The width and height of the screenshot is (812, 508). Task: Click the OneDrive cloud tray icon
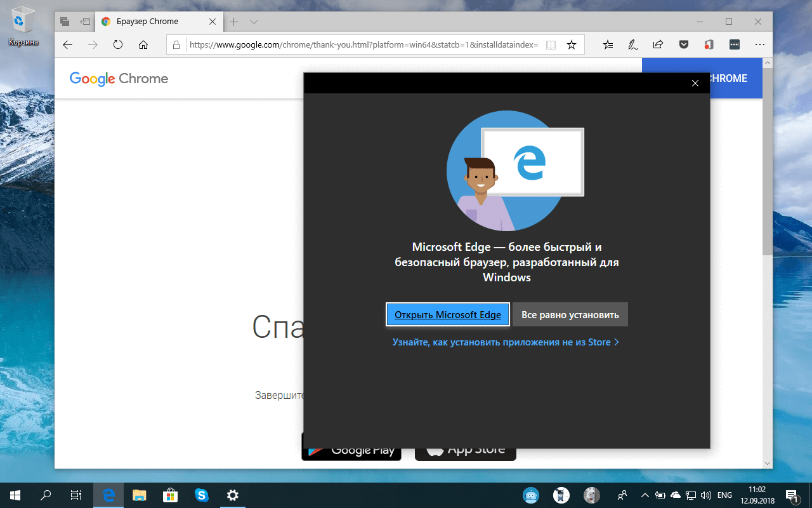click(676, 495)
